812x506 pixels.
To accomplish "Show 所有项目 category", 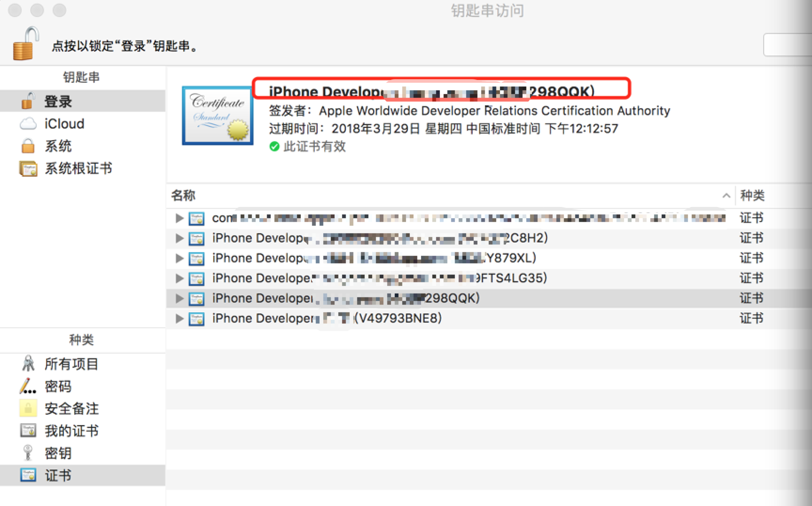I will (83, 364).
